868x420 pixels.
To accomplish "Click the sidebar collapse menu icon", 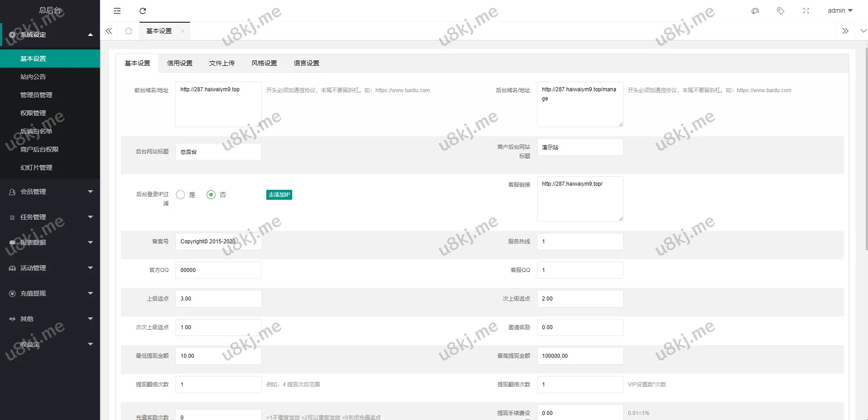I will click(x=117, y=11).
